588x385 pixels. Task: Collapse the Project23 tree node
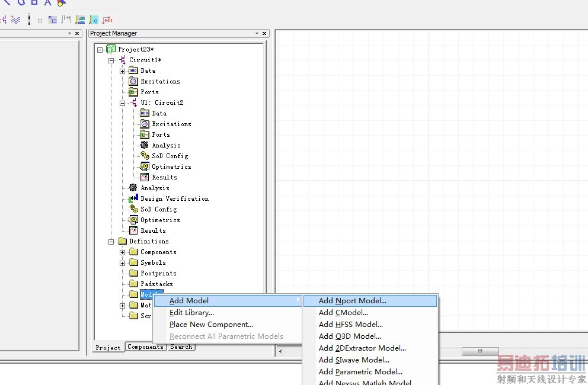pos(100,50)
